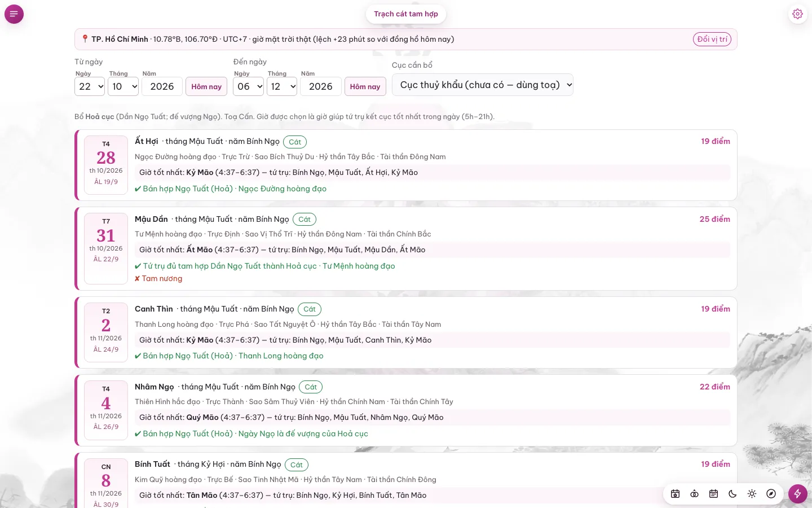Click the Cát badge on Ất Hợi
Viewport: 812px width, 508px height.
point(295,142)
